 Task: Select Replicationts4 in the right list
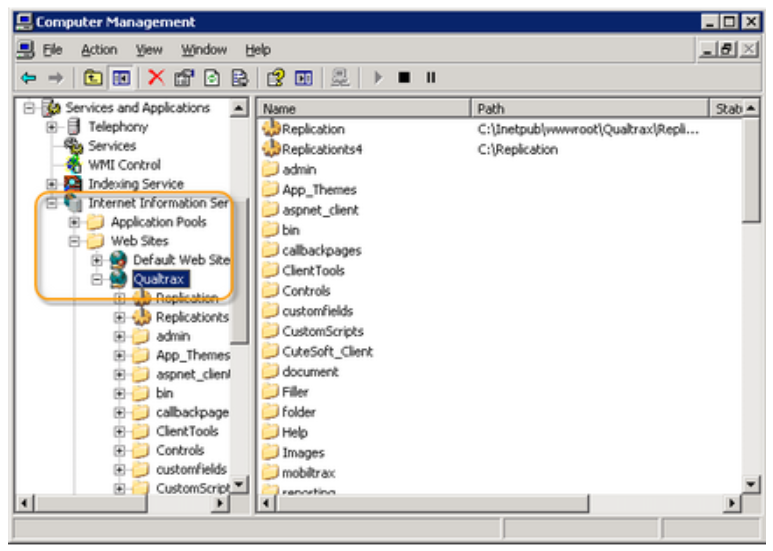[322, 149]
